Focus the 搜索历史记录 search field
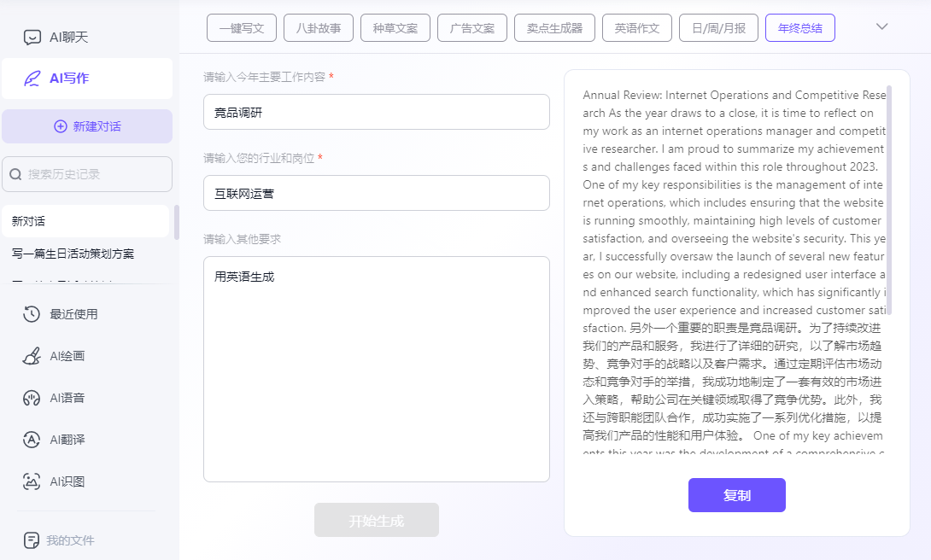 pyautogui.click(x=87, y=174)
